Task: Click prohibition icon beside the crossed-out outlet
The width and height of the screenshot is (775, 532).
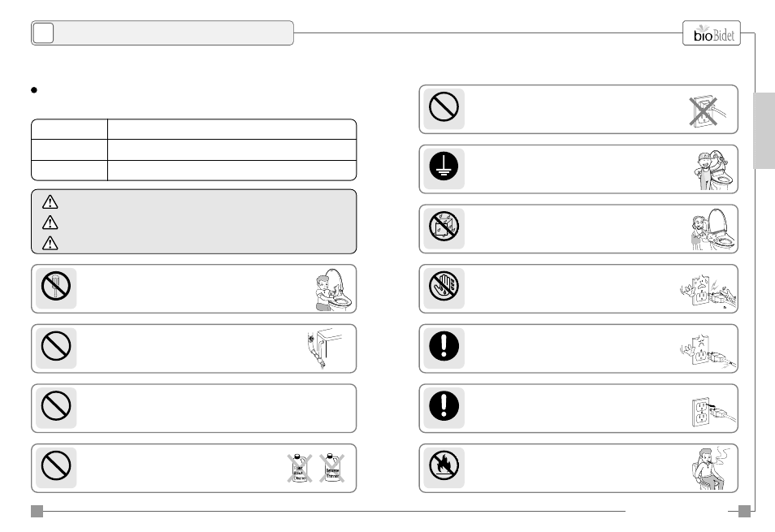Action: 444,106
